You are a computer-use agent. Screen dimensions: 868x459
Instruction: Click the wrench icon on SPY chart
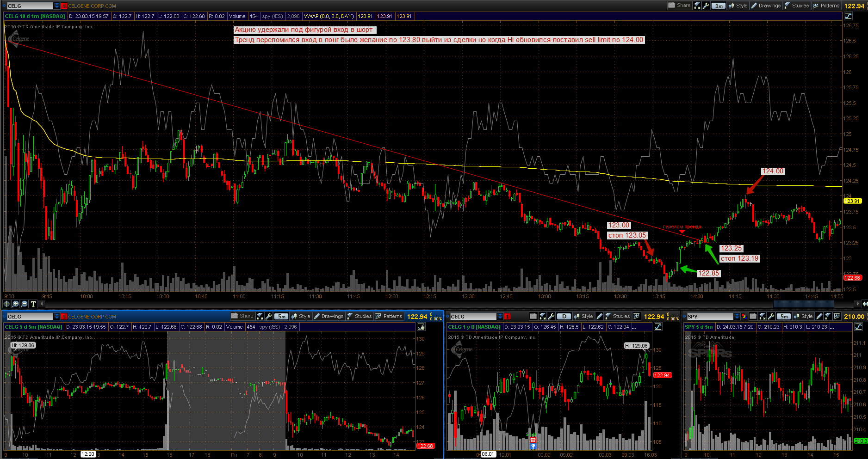[x=771, y=316]
